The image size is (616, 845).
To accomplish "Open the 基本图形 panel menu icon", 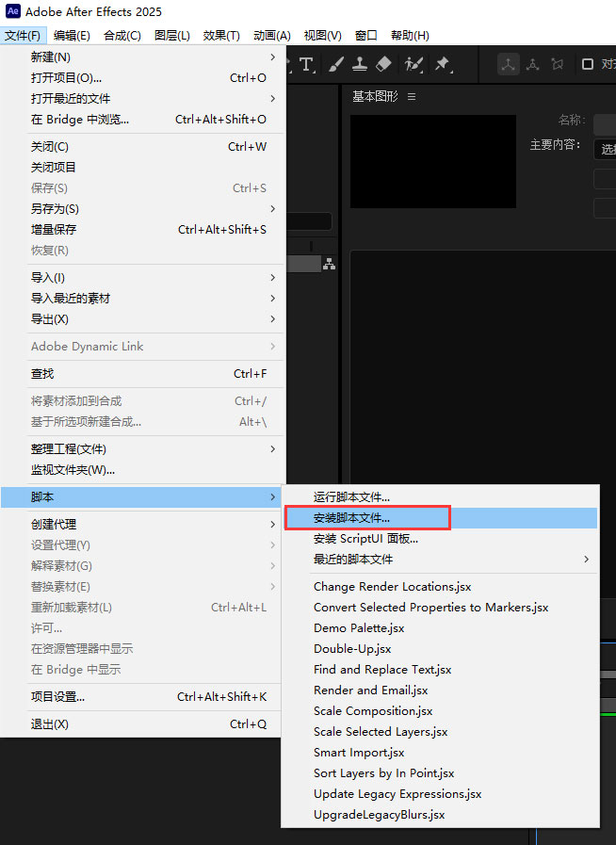I will click(x=412, y=97).
